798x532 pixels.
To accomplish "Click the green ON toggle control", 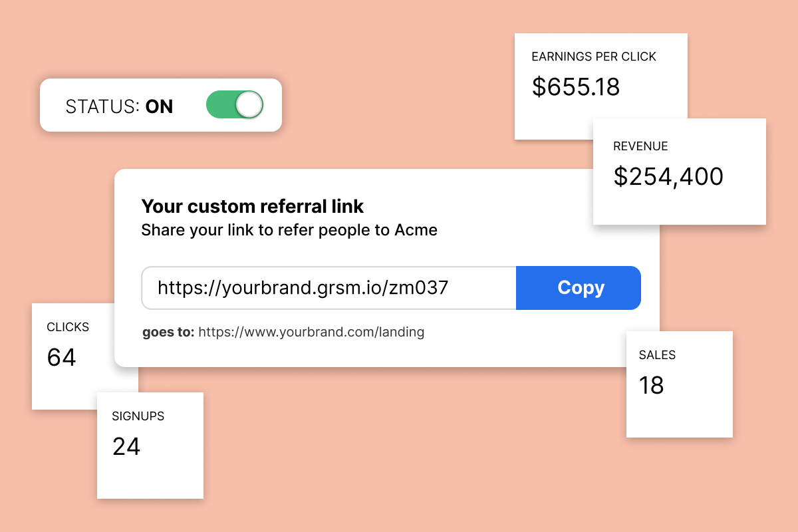I will point(235,104).
